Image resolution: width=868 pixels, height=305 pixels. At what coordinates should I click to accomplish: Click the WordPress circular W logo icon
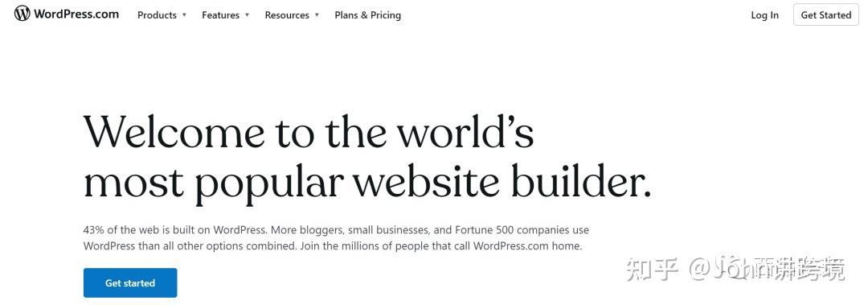click(x=23, y=14)
